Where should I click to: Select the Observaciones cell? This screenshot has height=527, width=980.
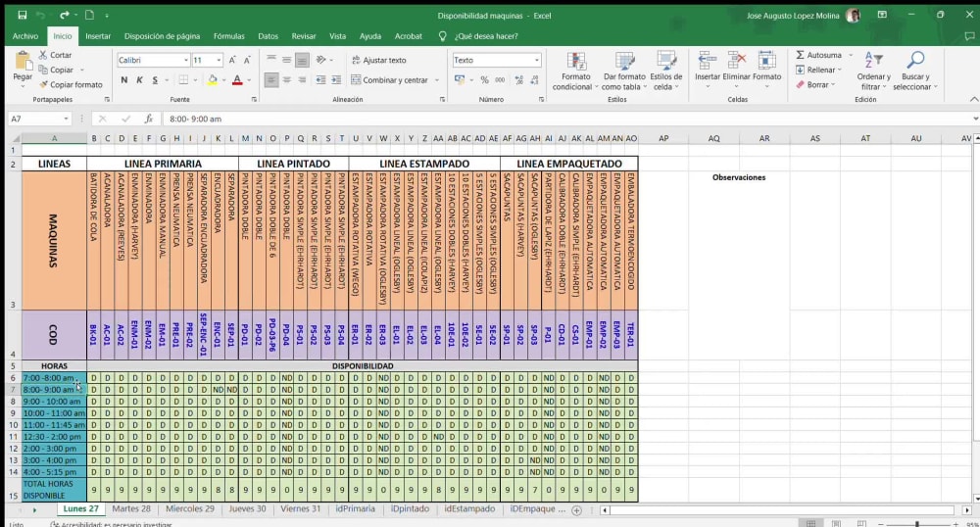tap(739, 177)
